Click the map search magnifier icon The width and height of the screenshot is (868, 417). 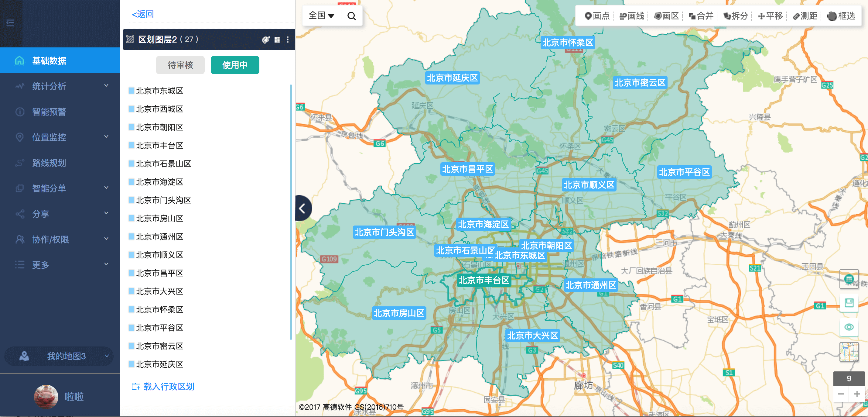tap(351, 16)
